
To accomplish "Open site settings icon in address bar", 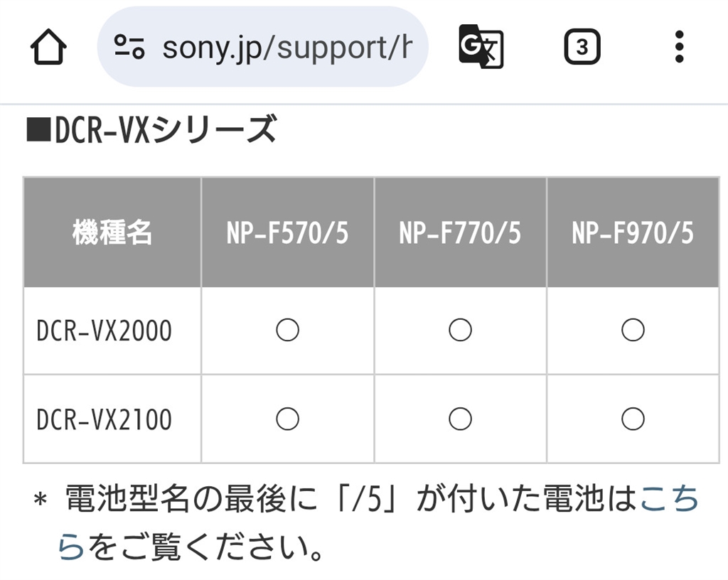I will click(x=129, y=47).
